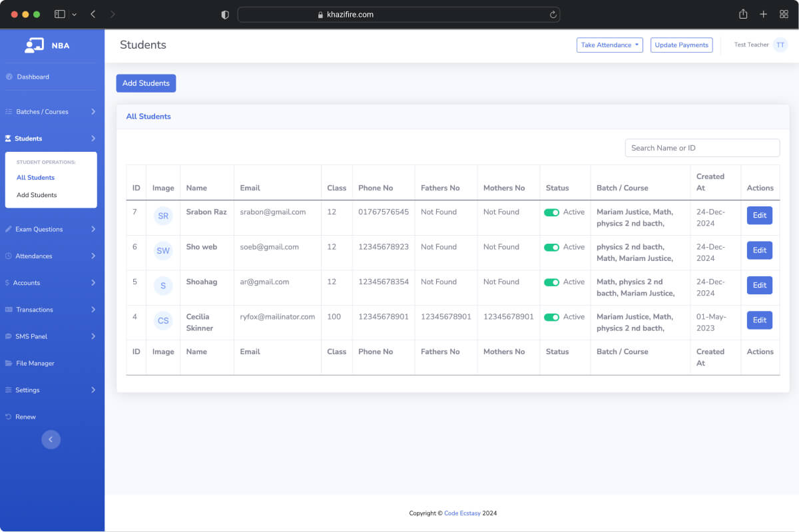Image resolution: width=799 pixels, height=532 pixels.
Task: Click the Safari share icon
Action: click(743, 14)
